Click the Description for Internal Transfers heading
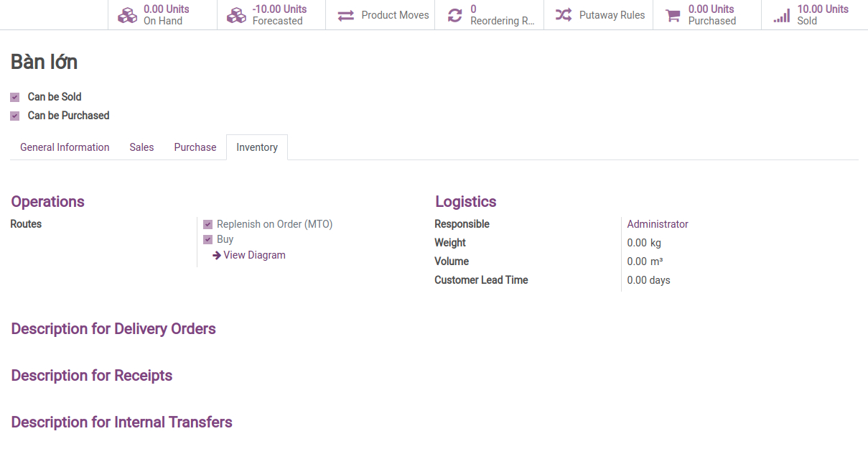Image resolution: width=868 pixels, height=472 pixels. [121, 422]
